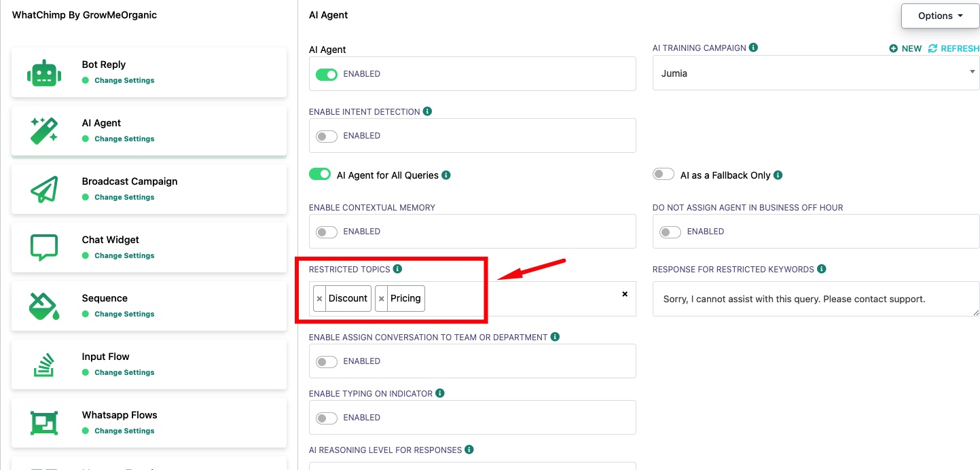The height and width of the screenshot is (470, 980).
Task: Click the NEW training campaign link
Action: (905, 48)
